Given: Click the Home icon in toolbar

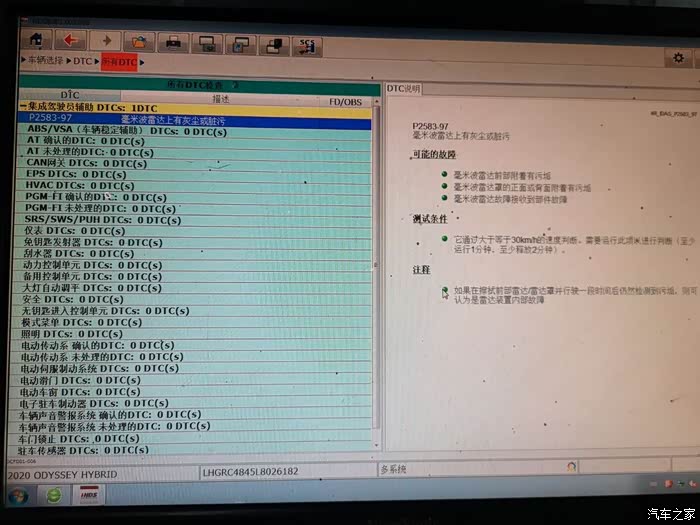Looking at the screenshot, I should [35, 41].
